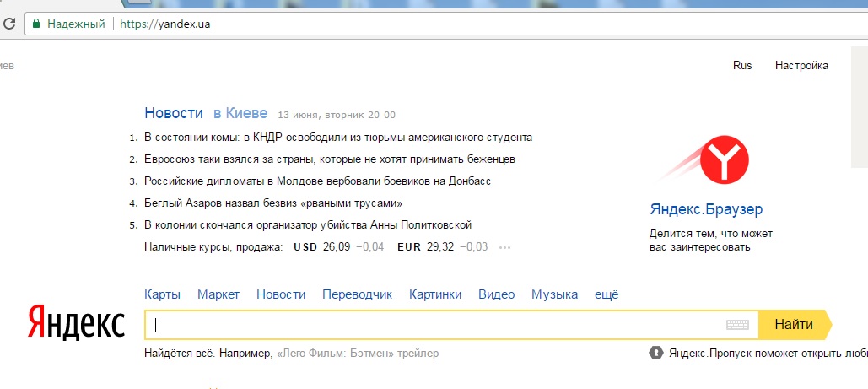Screen dimensions: 868x389
Task: Open the Яндекс.Браузер promo link
Action: click(x=706, y=209)
